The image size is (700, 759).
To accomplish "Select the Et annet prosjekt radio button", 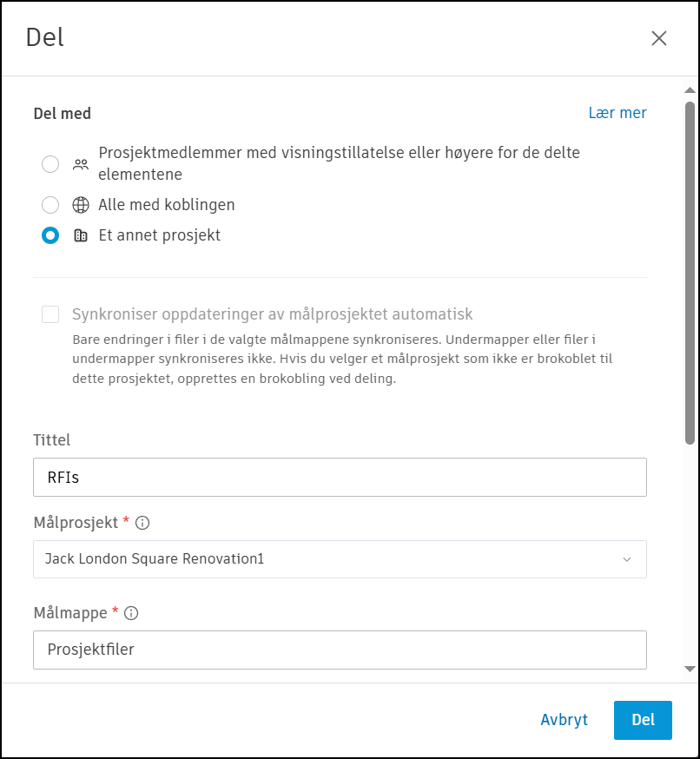I will (50, 235).
